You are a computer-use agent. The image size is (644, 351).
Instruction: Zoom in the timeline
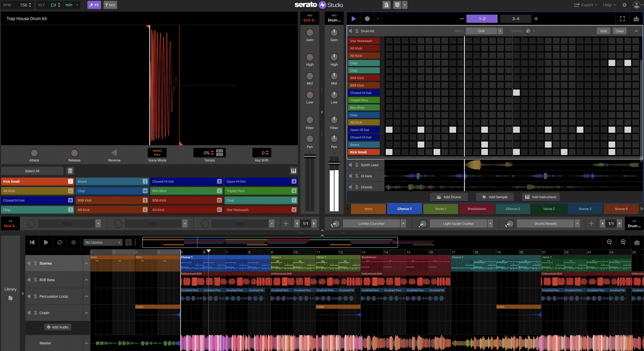[623, 242]
